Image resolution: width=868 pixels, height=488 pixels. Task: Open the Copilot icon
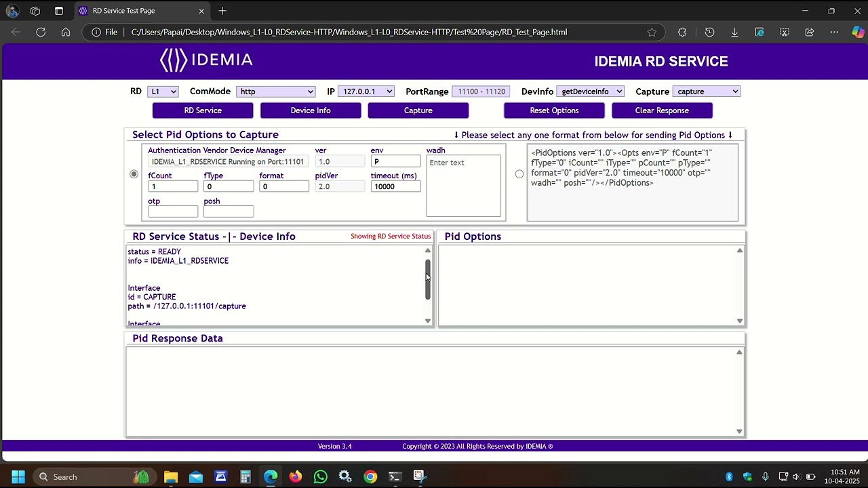[858, 32]
